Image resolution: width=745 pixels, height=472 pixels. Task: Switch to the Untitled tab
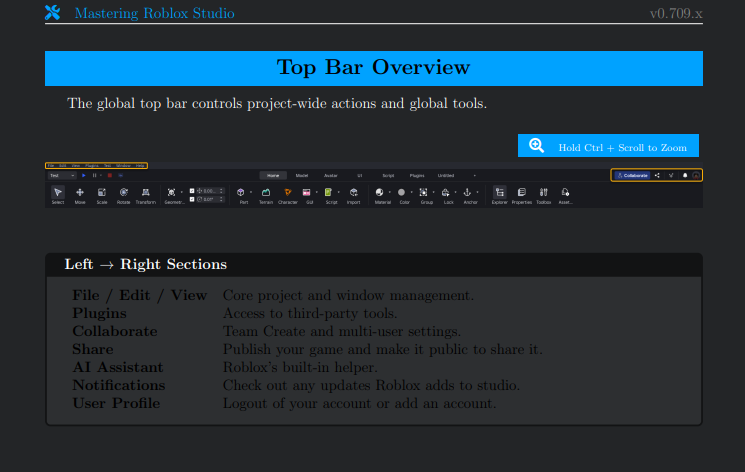point(446,175)
